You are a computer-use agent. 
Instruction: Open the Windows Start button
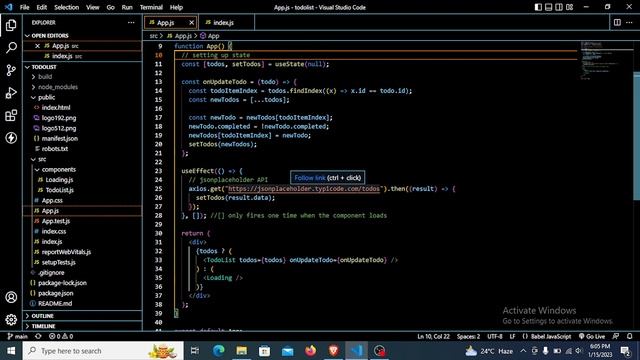coord(11,351)
